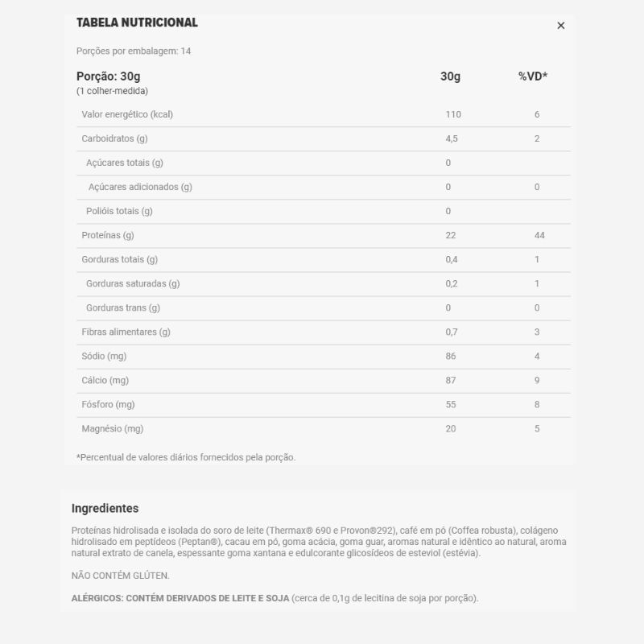Screen dimensions: 644x644
Task: Click the Ingredientes section heading
Action: click(x=105, y=508)
